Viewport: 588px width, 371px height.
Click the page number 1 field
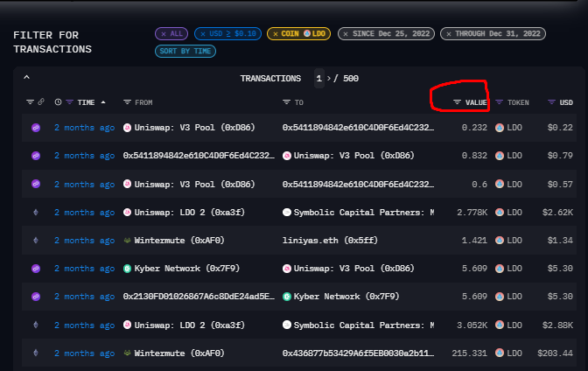click(319, 79)
